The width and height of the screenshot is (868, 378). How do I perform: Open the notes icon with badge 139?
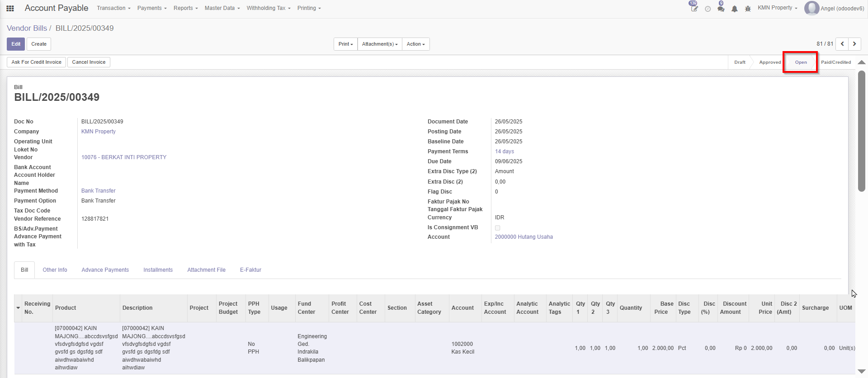pos(694,8)
